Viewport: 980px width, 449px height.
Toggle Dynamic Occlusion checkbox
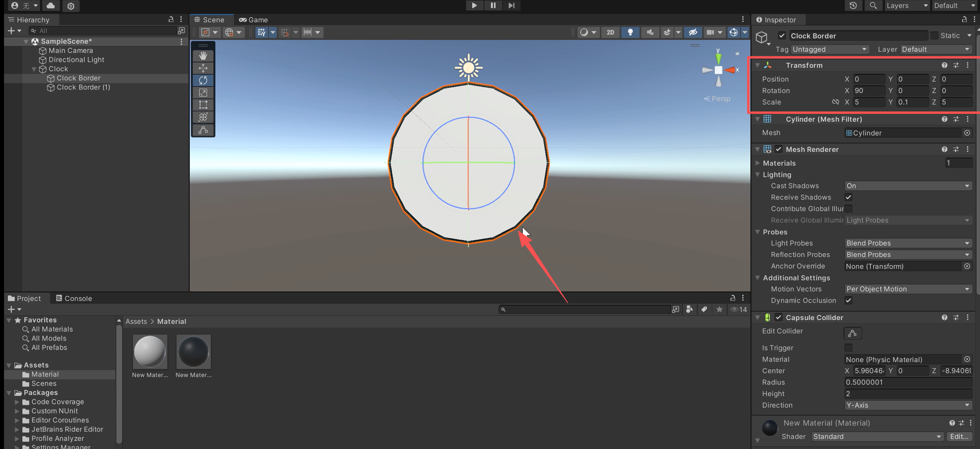[848, 301]
